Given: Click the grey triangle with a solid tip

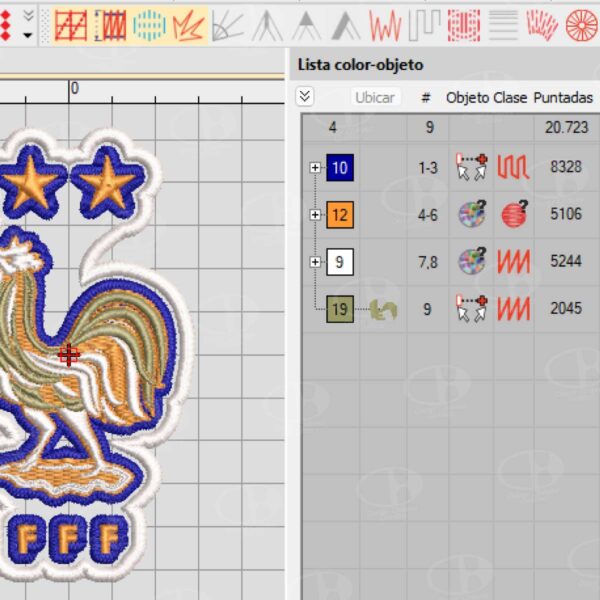Looking at the screenshot, I should [x=307, y=26].
